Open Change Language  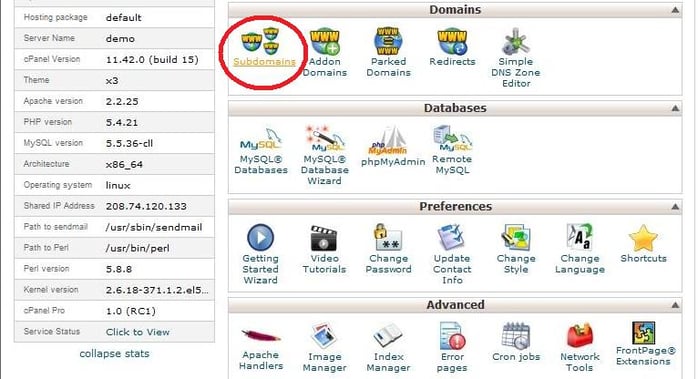[580, 237]
